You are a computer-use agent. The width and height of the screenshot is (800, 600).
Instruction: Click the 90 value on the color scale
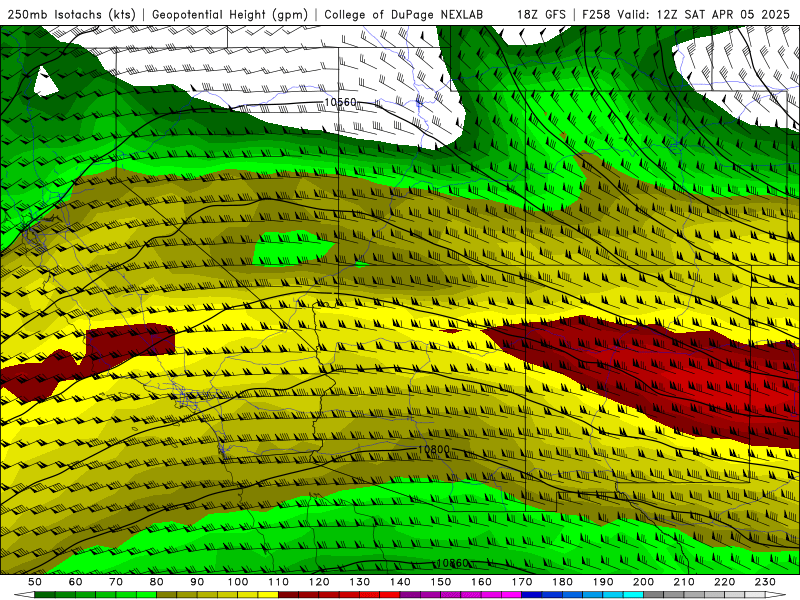click(x=197, y=582)
